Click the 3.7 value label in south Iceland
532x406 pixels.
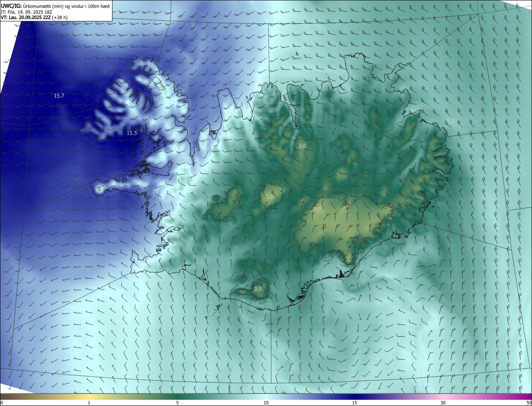(258, 289)
